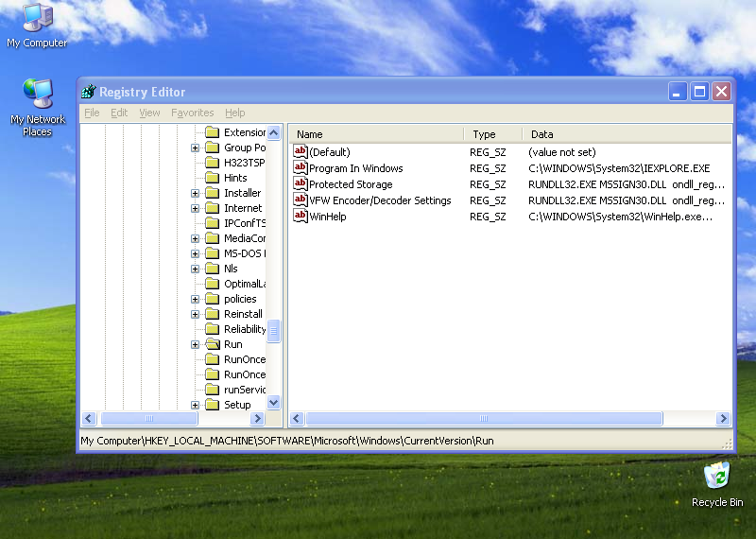The image size is (756, 539).
Task: Expand the Run tree node
Action: coord(195,344)
